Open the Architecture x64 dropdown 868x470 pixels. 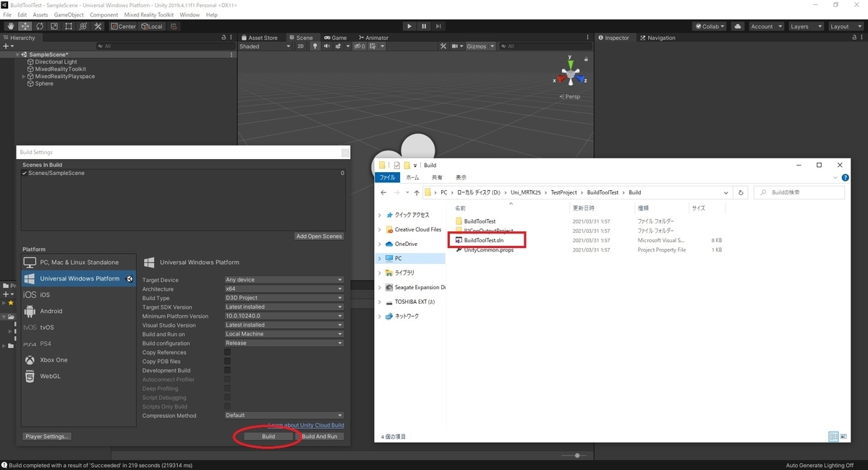(x=284, y=289)
